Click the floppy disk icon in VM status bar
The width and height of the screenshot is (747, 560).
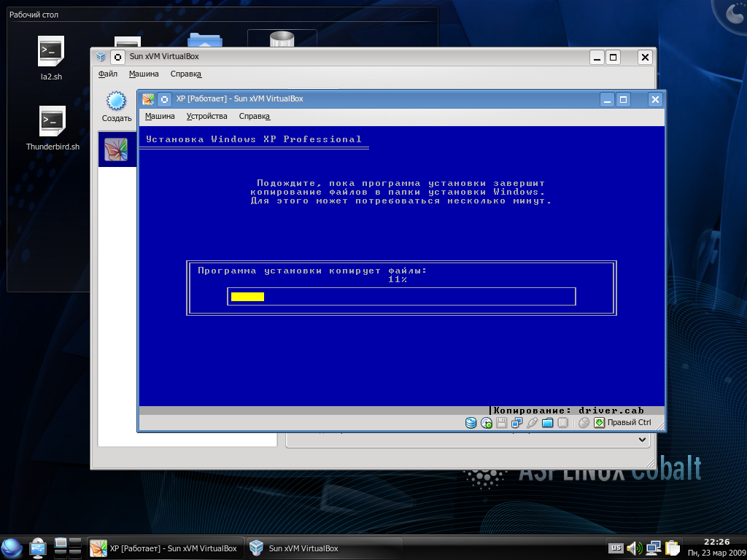click(501, 422)
